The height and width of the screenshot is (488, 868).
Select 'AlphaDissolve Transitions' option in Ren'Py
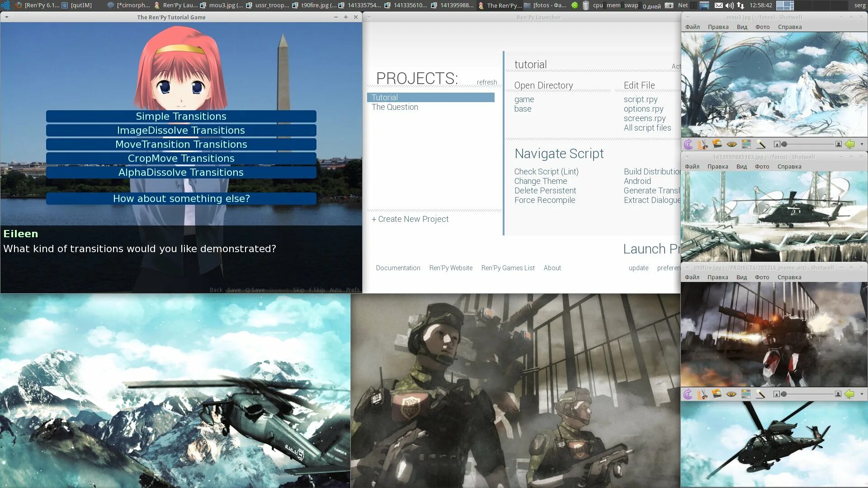181,172
